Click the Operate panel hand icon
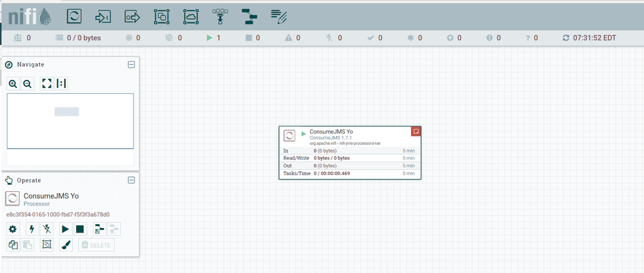Viewport: 644px width, 273px height. pos(8,180)
